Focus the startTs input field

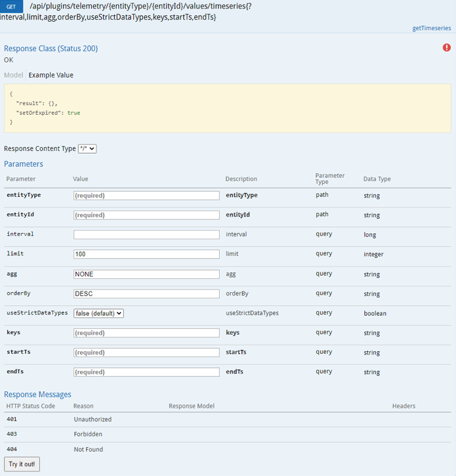click(146, 353)
